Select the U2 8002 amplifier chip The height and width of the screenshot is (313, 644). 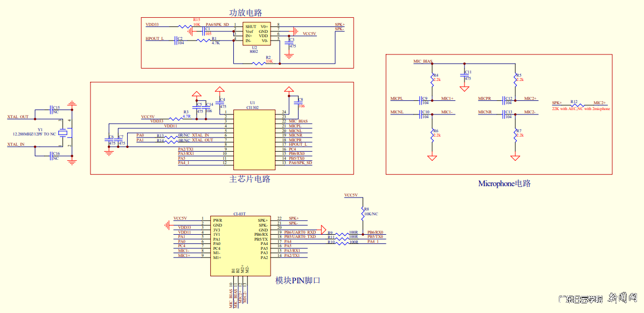pos(256,33)
